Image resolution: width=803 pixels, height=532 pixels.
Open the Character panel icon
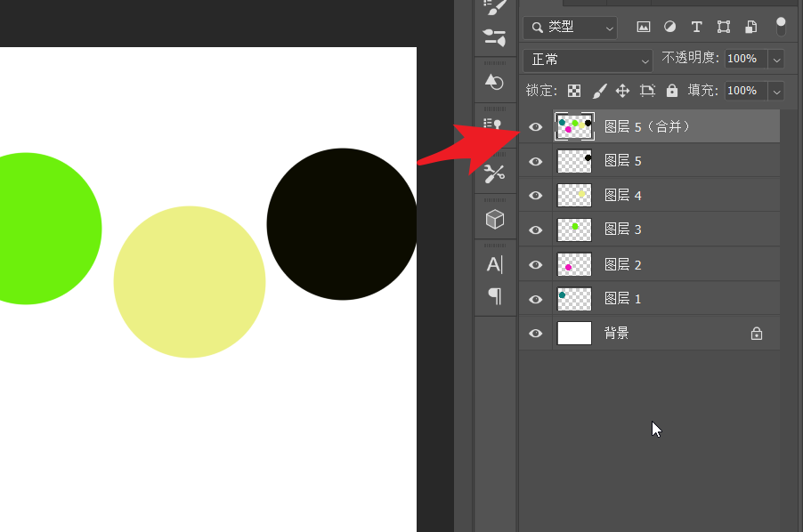tap(494, 264)
